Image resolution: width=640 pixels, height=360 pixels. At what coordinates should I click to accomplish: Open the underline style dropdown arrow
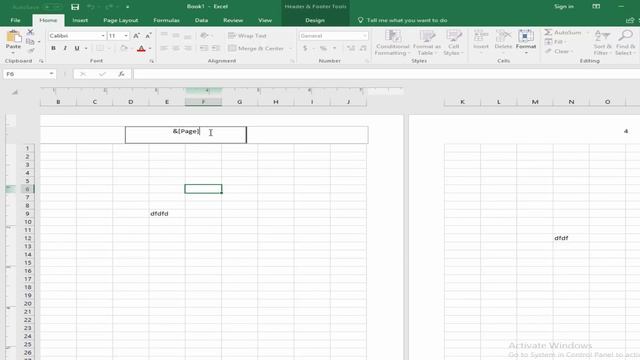[x=86, y=48]
